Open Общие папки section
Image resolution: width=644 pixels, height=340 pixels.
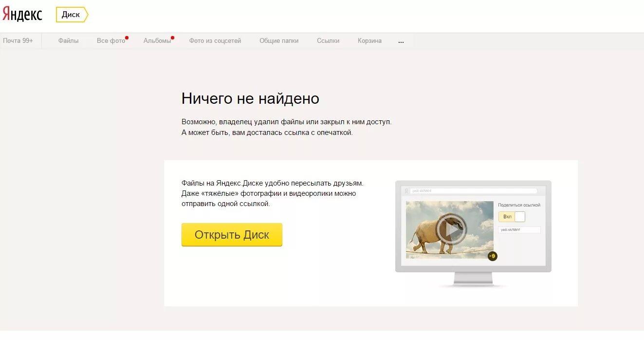[x=279, y=41]
